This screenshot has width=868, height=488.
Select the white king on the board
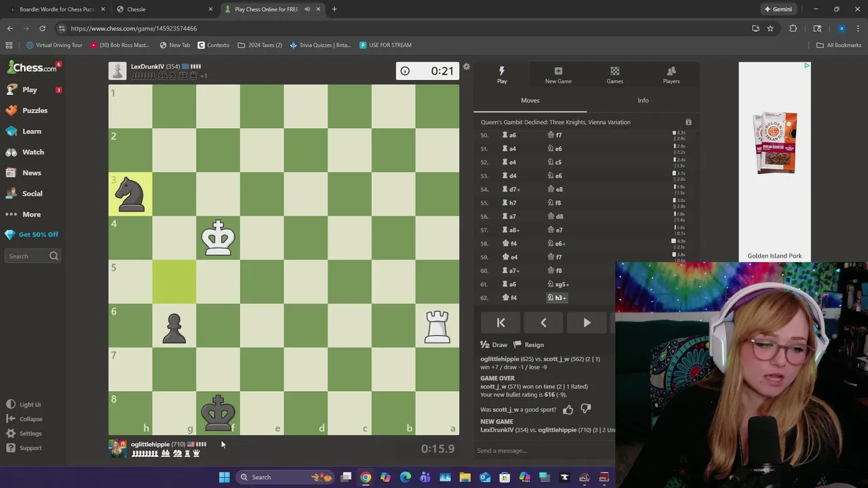tap(218, 238)
